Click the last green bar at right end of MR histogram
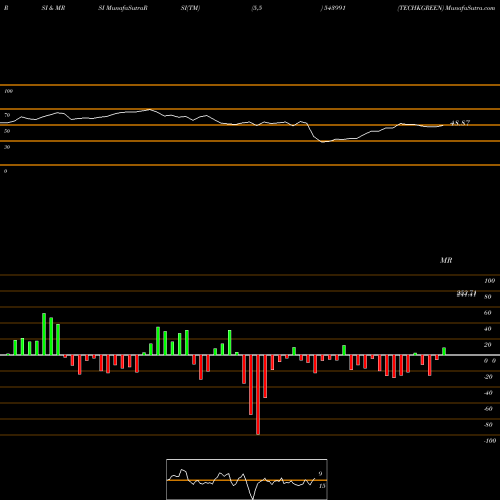 [x=444, y=351]
